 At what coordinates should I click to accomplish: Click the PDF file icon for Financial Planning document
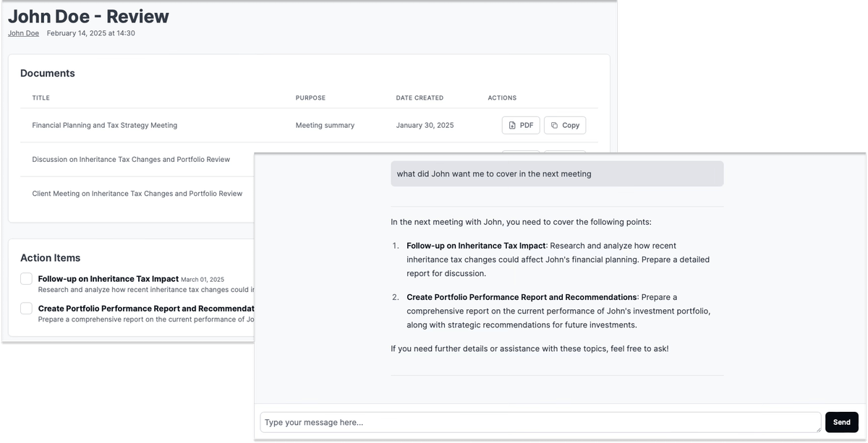click(512, 126)
